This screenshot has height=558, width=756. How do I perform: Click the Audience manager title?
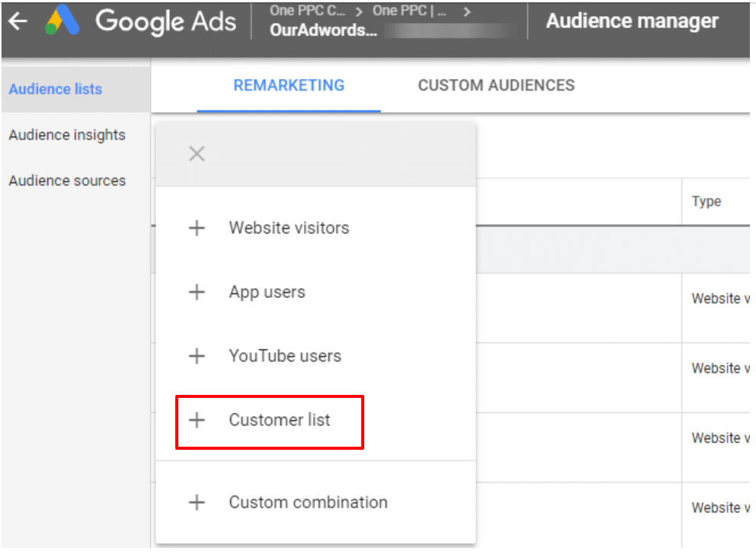click(x=632, y=21)
